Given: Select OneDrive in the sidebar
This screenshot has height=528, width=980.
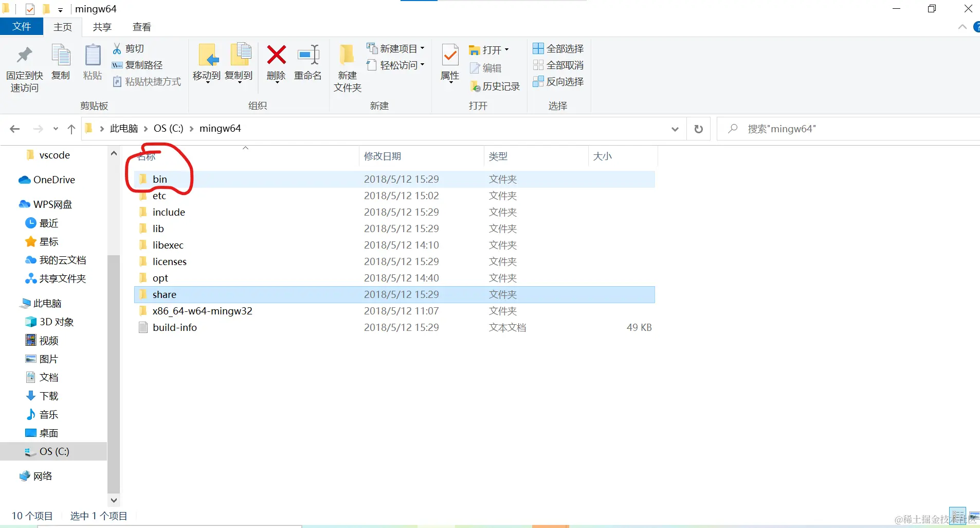Looking at the screenshot, I should point(53,180).
